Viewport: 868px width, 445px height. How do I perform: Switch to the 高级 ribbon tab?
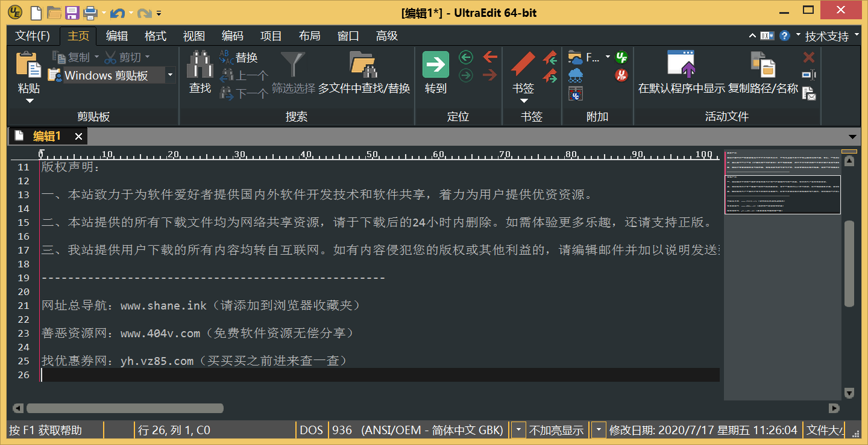point(387,36)
